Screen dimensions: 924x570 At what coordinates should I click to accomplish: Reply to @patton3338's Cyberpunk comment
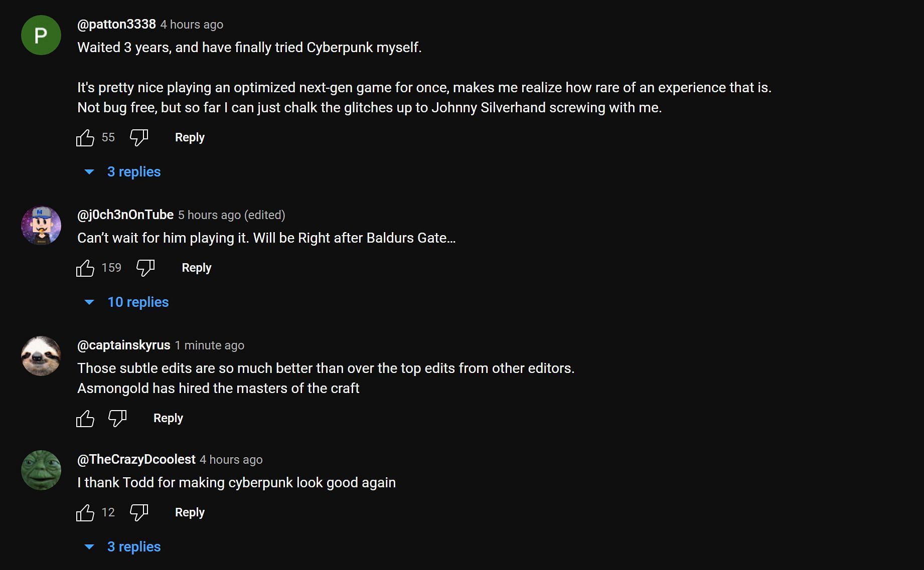coord(190,137)
